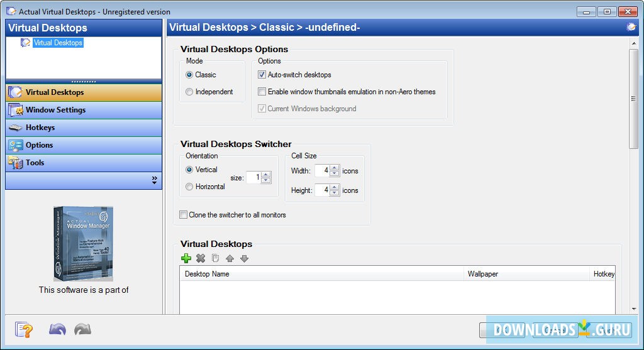Image resolution: width=644 pixels, height=350 pixels.
Task: Select Horizontal orientation radio button
Action: click(x=189, y=187)
